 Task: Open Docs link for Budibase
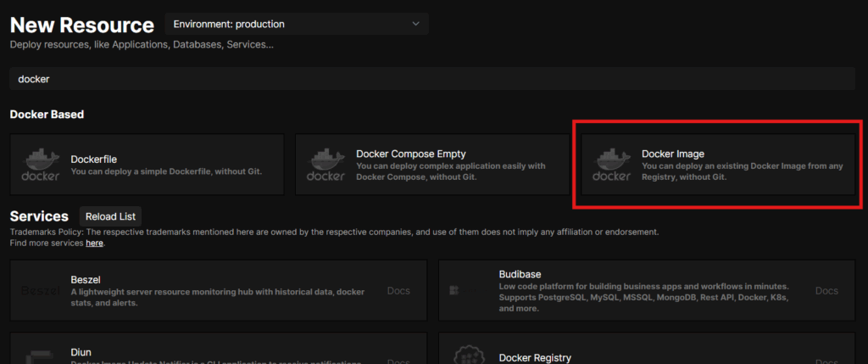826,291
